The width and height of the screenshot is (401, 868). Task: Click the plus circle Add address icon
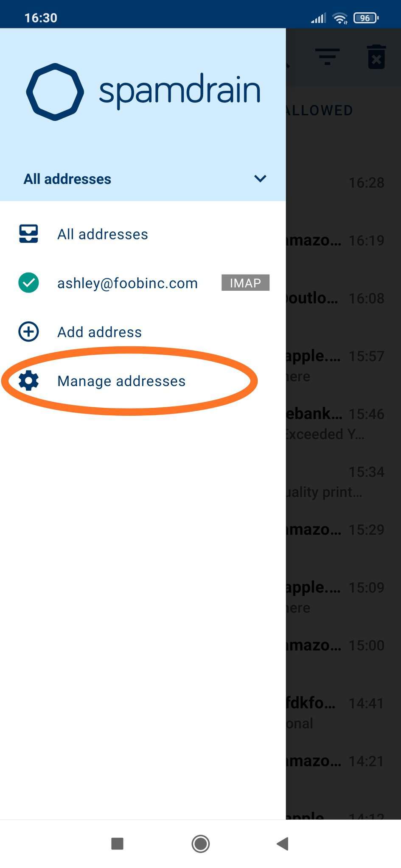click(x=28, y=331)
